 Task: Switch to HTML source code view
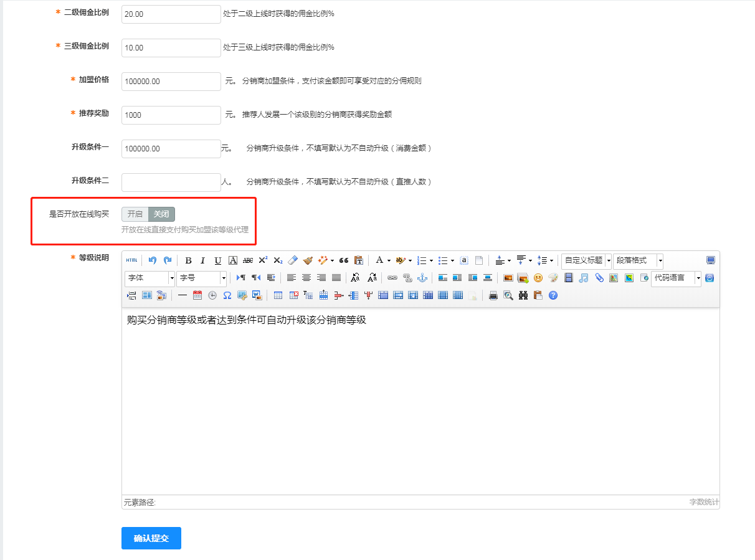[x=131, y=260]
